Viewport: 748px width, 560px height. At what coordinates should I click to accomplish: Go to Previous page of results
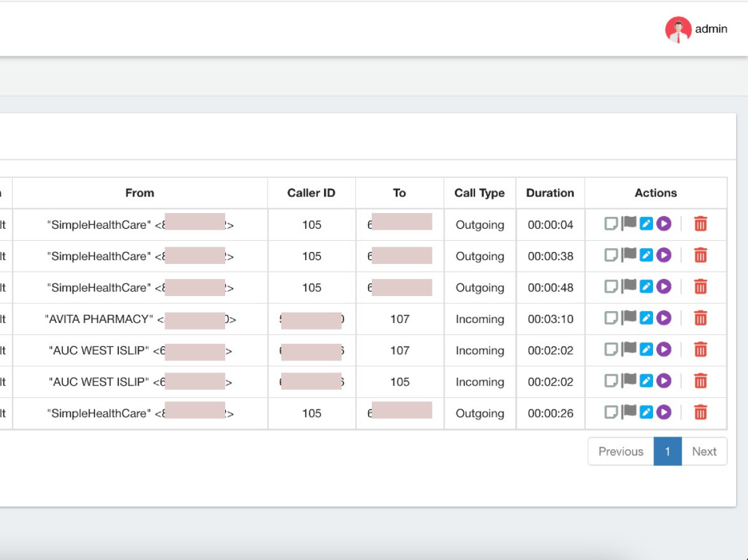click(x=621, y=452)
